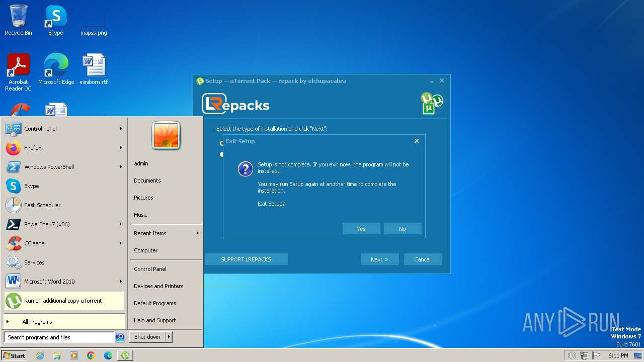Image resolution: width=644 pixels, height=362 pixels.
Task: Launch Firefox from Start menu
Action: [x=64, y=148]
